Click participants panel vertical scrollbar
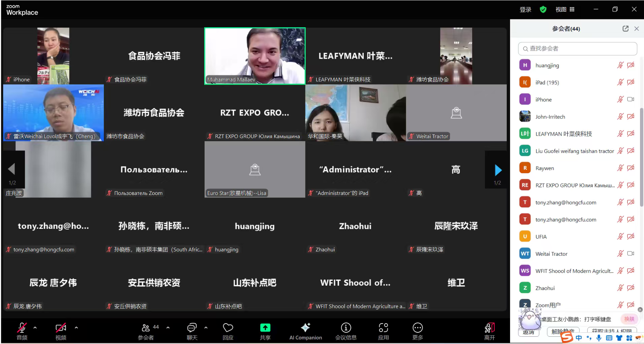Screen dimensions: 644x344 641,157
